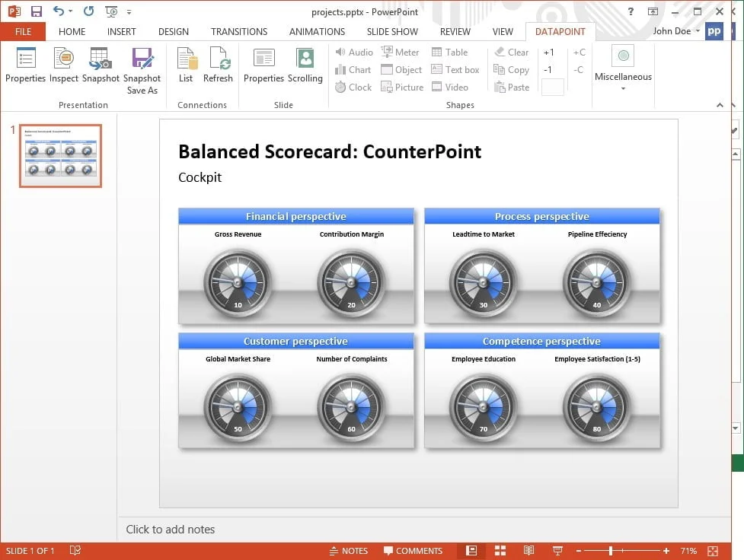Switch to the ANIMATIONS tab
The image size is (744, 560).
317,32
